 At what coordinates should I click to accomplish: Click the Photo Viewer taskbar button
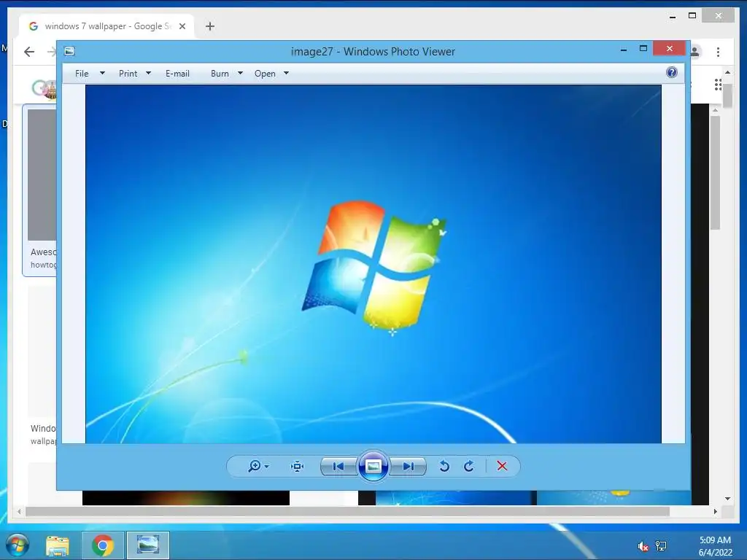point(147,545)
